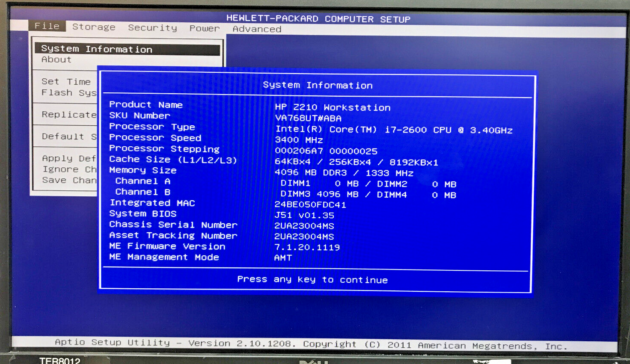Select the Default Setup entry
Image resolution: width=630 pixels, height=364 pixels.
tap(69, 136)
